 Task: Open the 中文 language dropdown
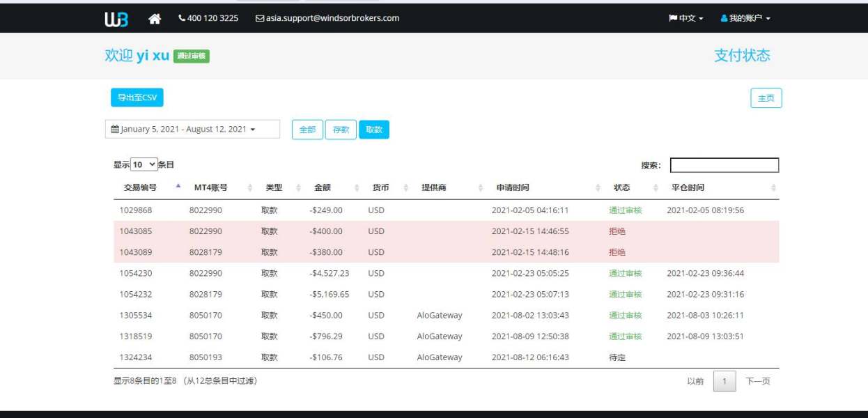686,18
